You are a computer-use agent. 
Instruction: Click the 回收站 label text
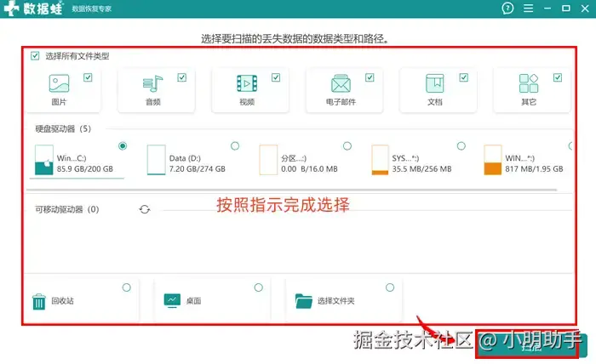pos(62,301)
